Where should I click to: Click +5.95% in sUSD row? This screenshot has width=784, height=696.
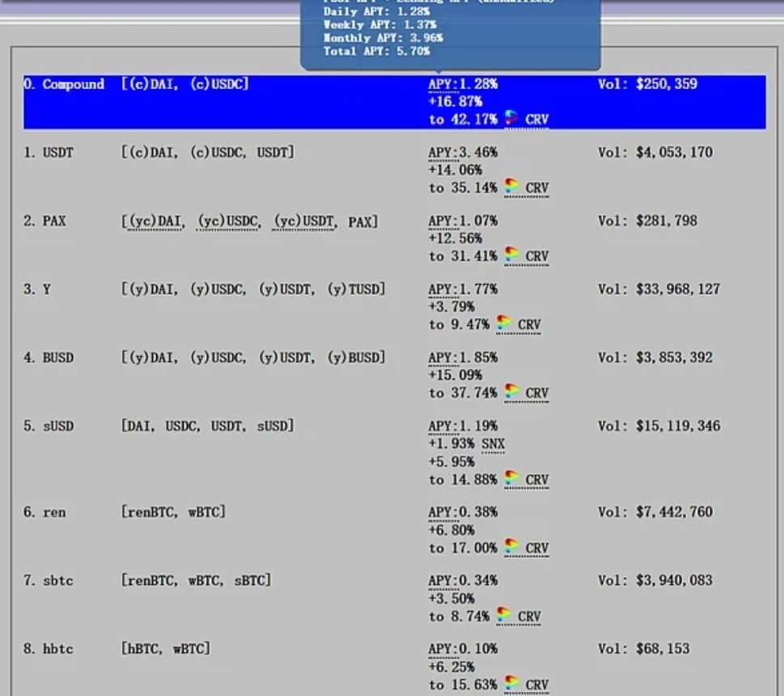pos(451,461)
